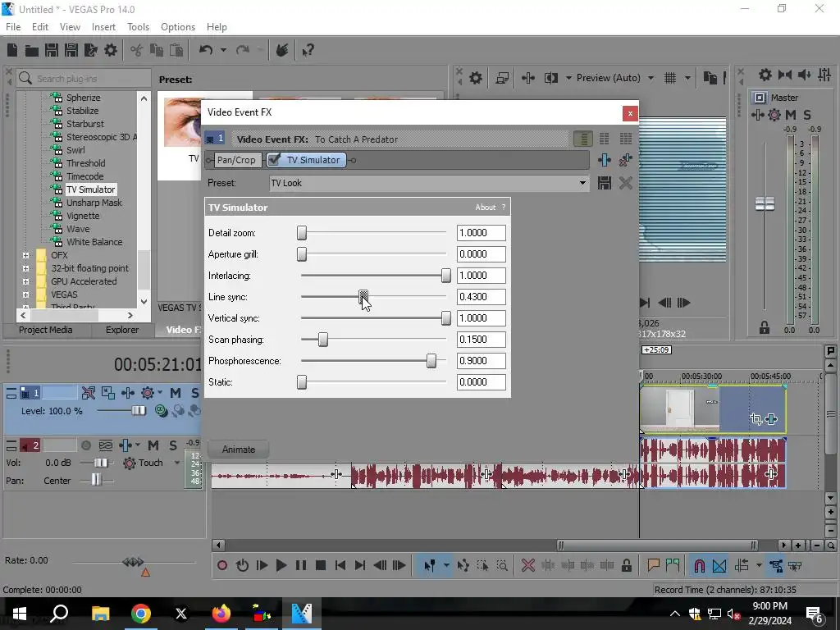Click the Remove Selected Plug-In icon
The image size is (840, 630).
[625, 160]
